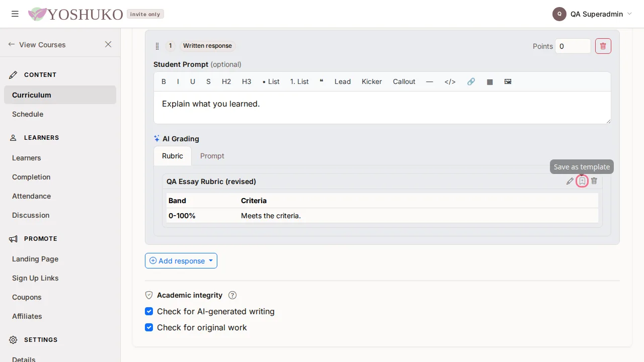Switch to the Rubric tab
Image resolution: width=644 pixels, height=362 pixels.
tap(173, 156)
